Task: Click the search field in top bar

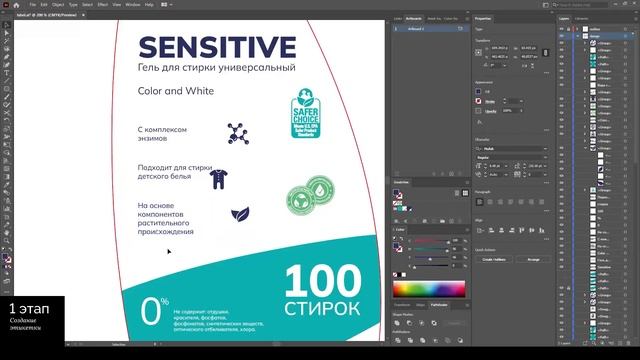Action: (x=580, y=5)
